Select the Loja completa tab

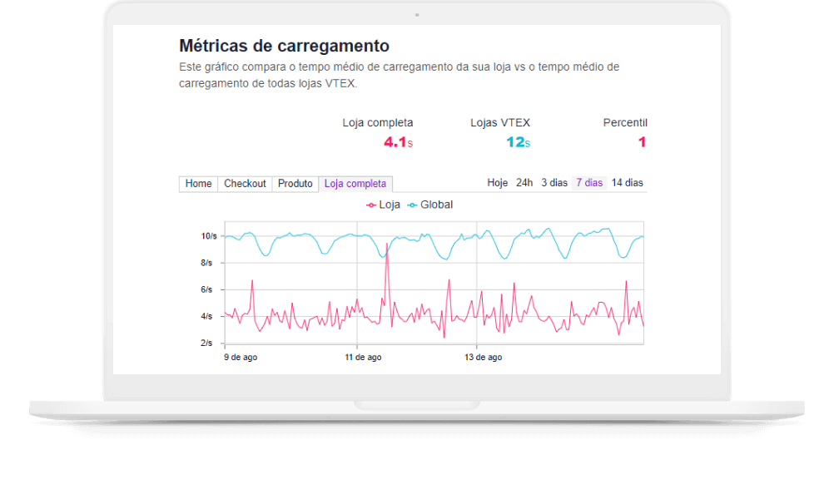355,184
